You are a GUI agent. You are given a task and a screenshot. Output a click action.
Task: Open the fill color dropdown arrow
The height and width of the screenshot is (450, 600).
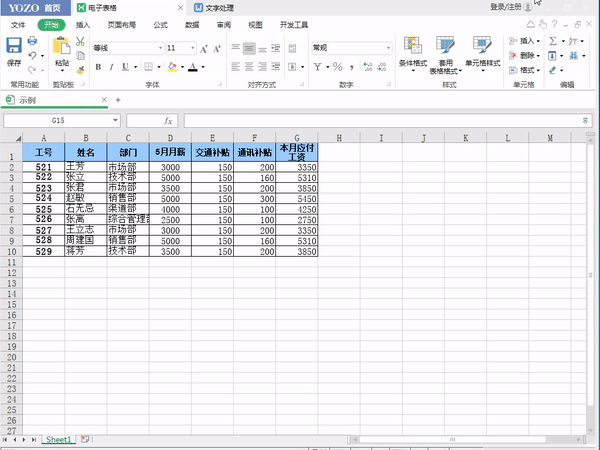click(183, 67)
